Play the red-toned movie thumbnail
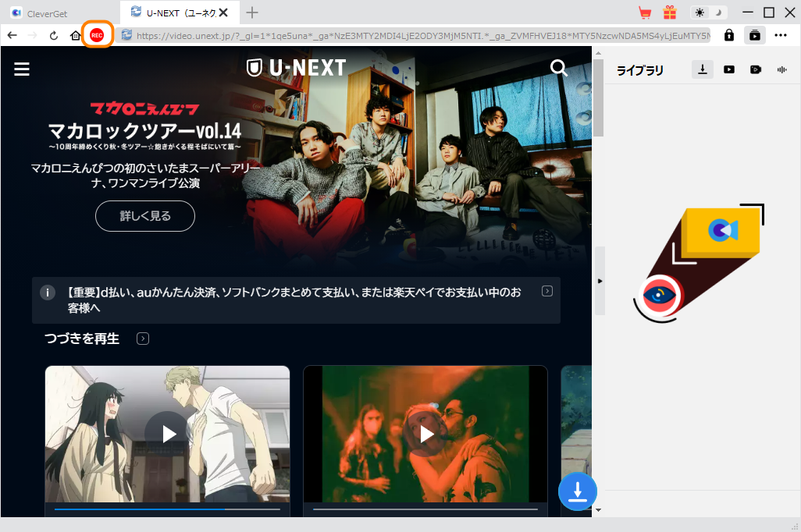801x532 pixels. 425,434
